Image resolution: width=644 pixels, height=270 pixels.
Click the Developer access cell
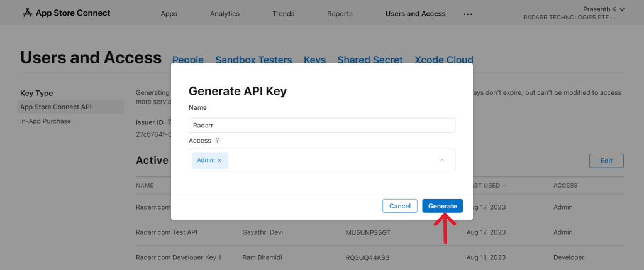(x=569, y=257)
